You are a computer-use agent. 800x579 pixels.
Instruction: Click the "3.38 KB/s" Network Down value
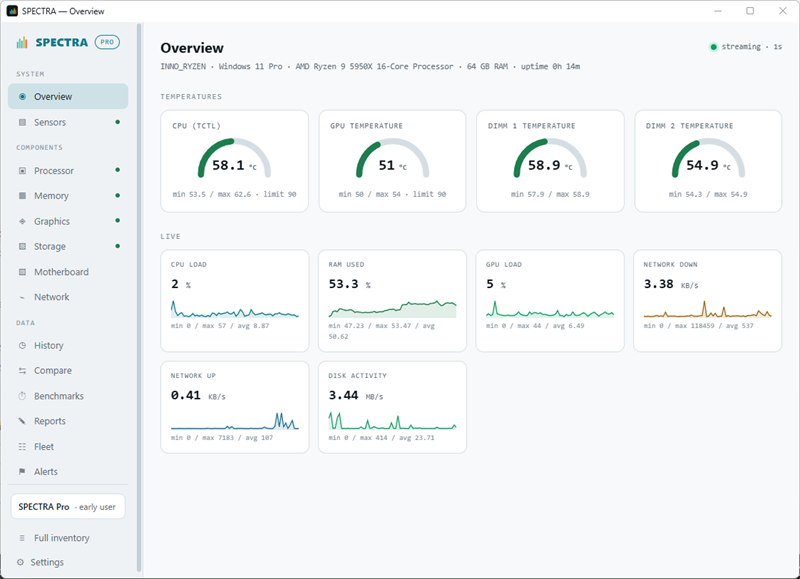point(671,284)
